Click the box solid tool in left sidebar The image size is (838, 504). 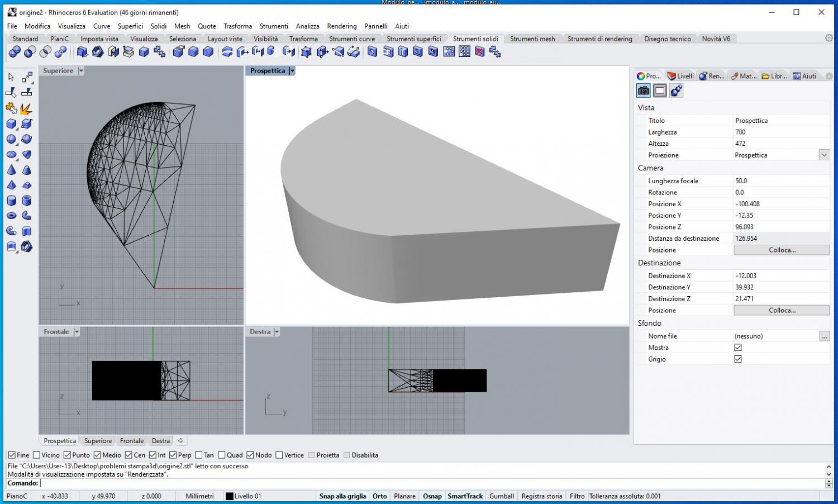pos(11,124)
